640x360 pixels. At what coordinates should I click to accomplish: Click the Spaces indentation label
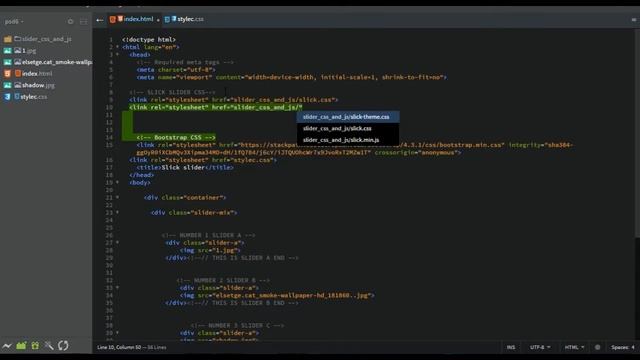pos(620,347)
